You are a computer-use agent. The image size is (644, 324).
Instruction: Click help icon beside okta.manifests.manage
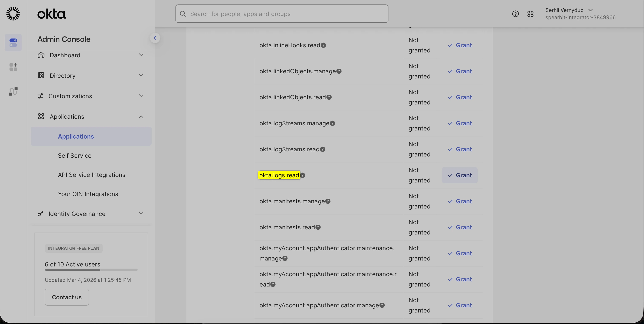pos(328,201)
